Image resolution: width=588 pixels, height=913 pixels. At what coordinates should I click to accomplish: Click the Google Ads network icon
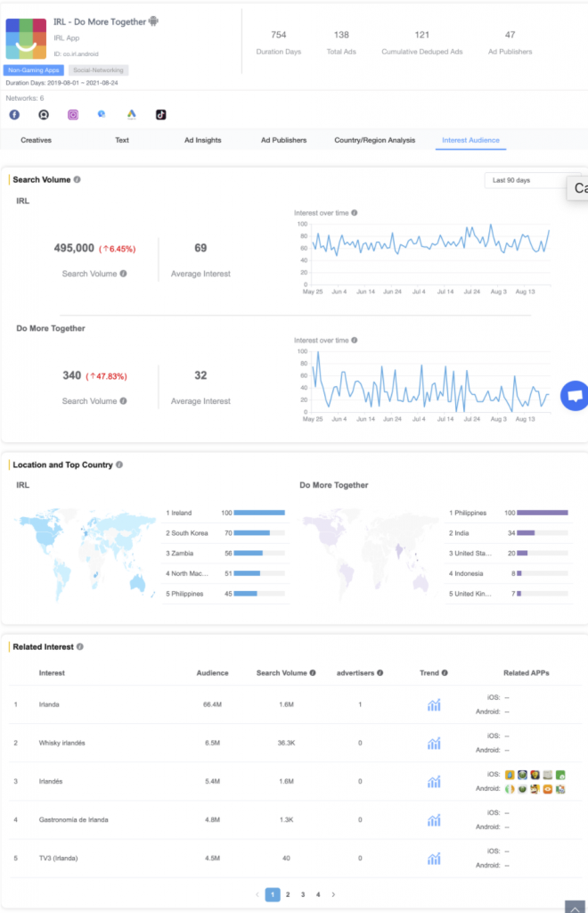click(x=132, y=115)
